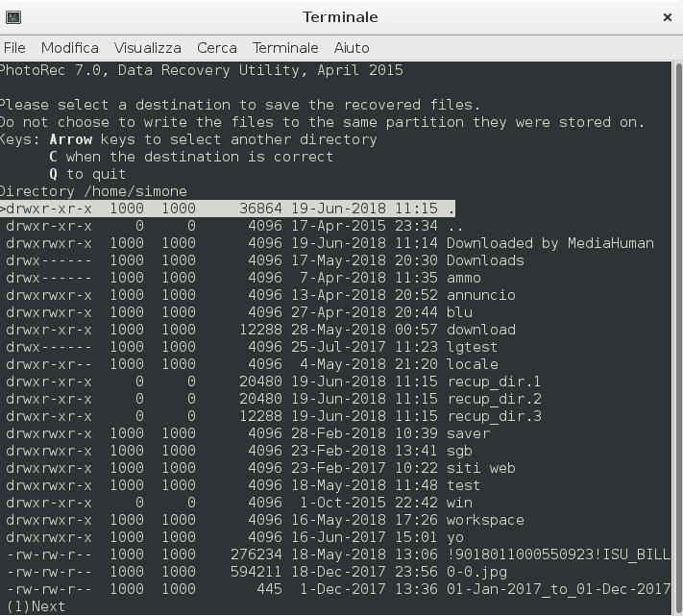
Task: Select the 'Downloaded by MediaHuman' directory
Action: point(549,243)
